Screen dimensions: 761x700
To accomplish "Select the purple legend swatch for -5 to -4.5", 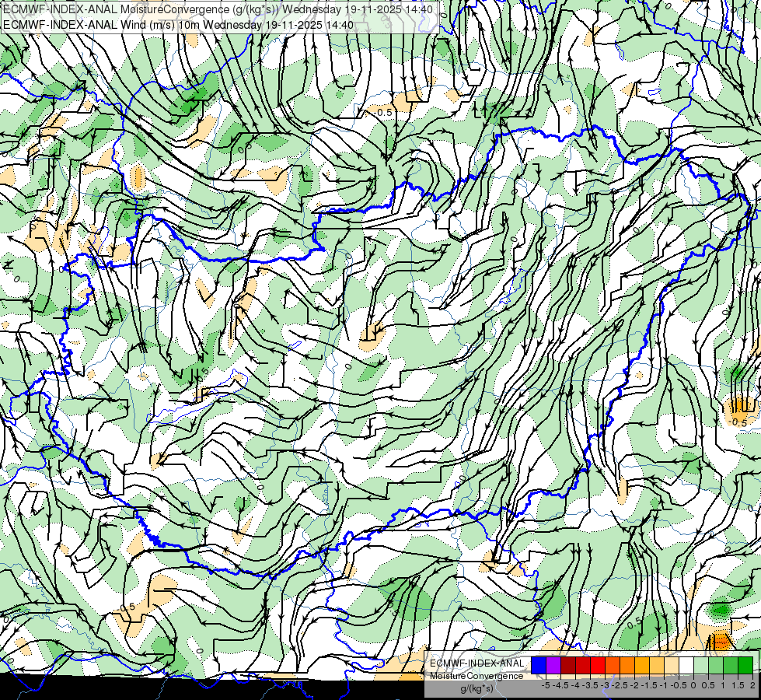I will (553, 665).
